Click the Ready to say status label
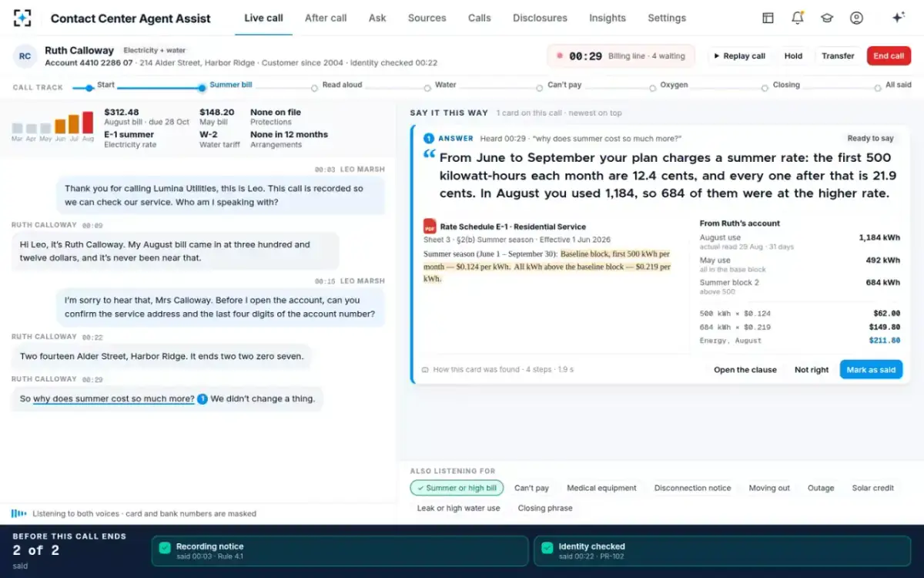Image resolution: width=924 pixels, height=578 pixels. [x=870, y=139]
